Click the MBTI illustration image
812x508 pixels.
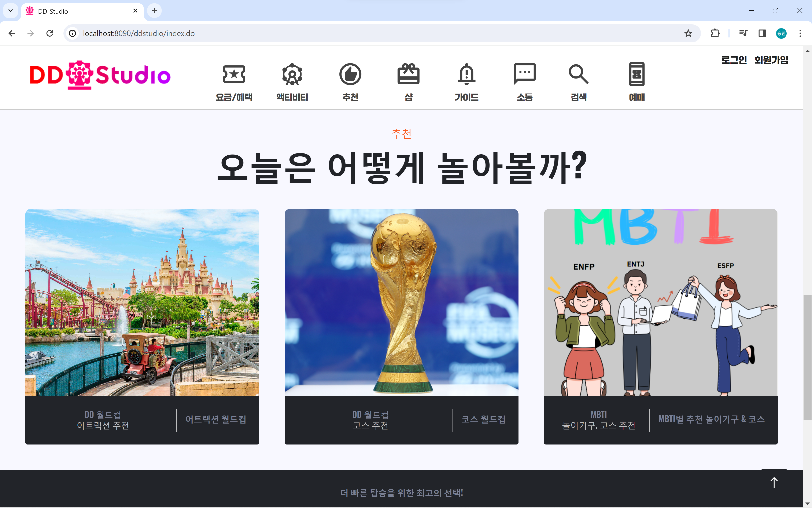pos(660,302)
